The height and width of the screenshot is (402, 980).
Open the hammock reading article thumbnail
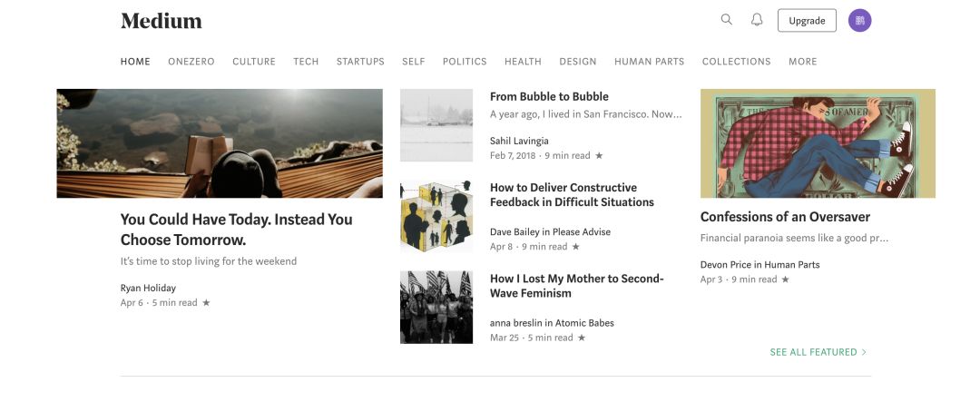point(220,143)
